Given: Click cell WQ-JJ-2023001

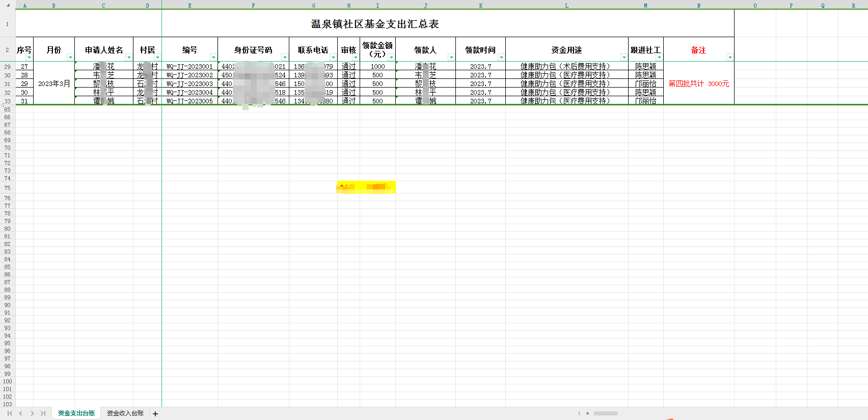Looking at the screenshot, I should tap(189, 67).
